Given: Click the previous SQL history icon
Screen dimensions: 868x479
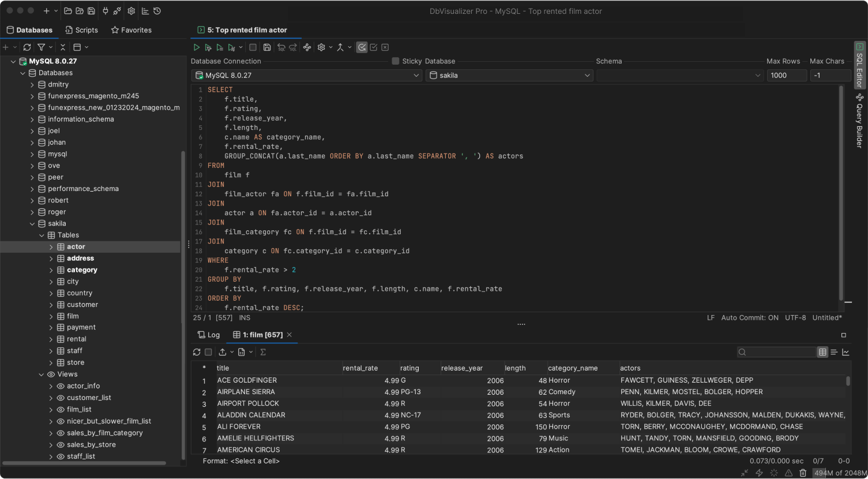Looking at the screenshot, I should [281, 47].
